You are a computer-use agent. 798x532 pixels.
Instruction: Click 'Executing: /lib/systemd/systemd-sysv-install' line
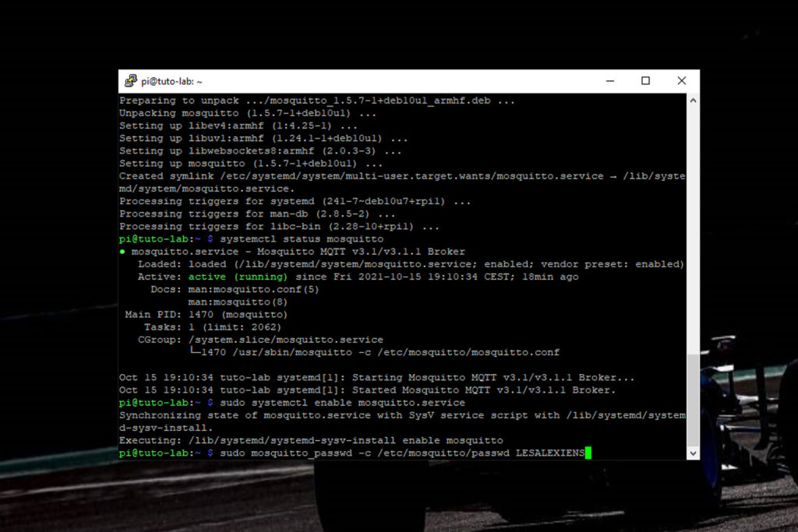click(x=311, y=440)
